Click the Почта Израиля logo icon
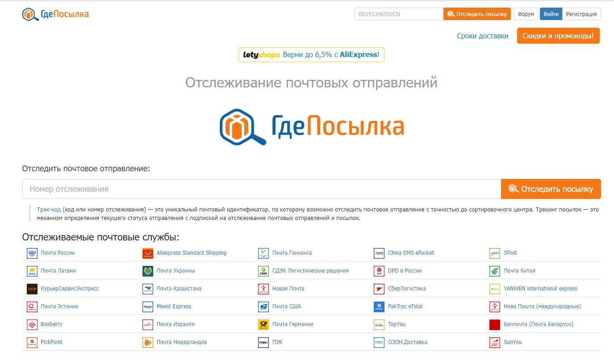The image size is (614, 364). pos(148,325)
